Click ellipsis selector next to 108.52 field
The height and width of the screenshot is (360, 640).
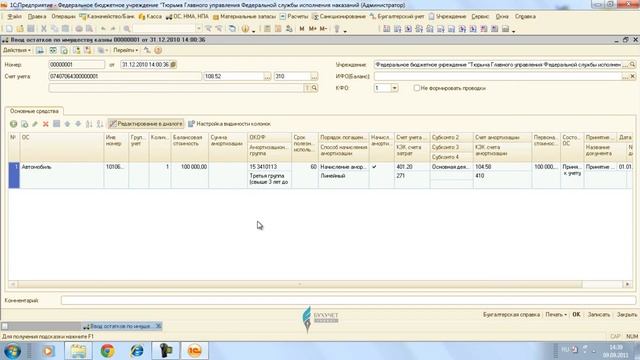(267, 76)
